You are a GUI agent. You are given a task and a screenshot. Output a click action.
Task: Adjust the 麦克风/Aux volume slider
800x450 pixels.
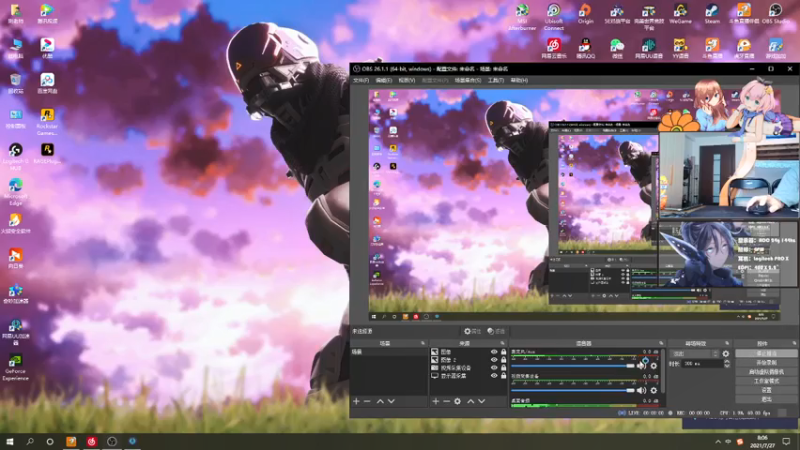[x=573, y=366]
